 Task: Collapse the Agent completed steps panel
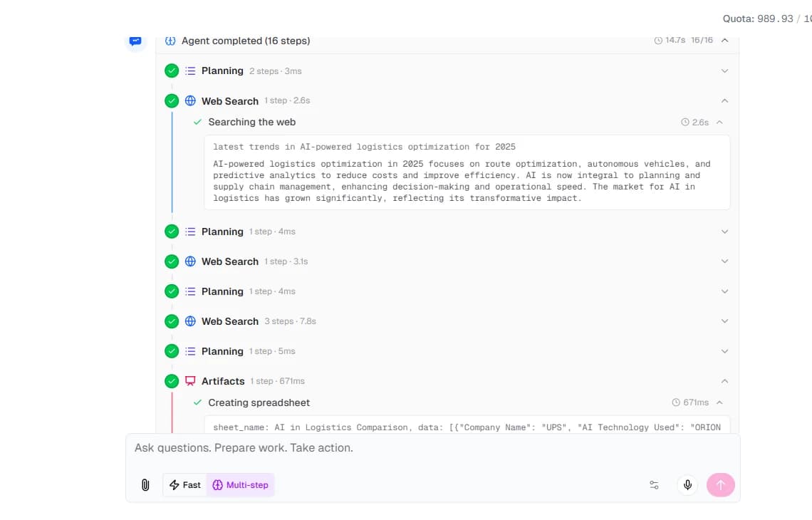pos(725,41)
